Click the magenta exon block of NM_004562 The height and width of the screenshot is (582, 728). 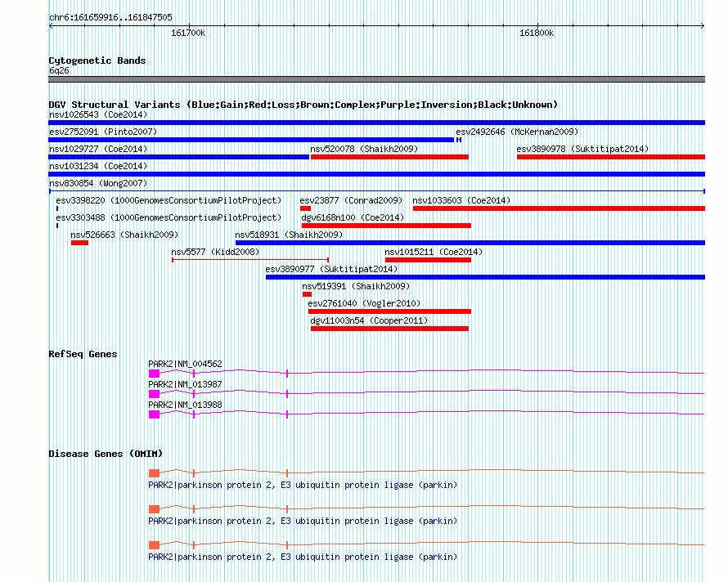pyautogui.click(x=154, y=373)
